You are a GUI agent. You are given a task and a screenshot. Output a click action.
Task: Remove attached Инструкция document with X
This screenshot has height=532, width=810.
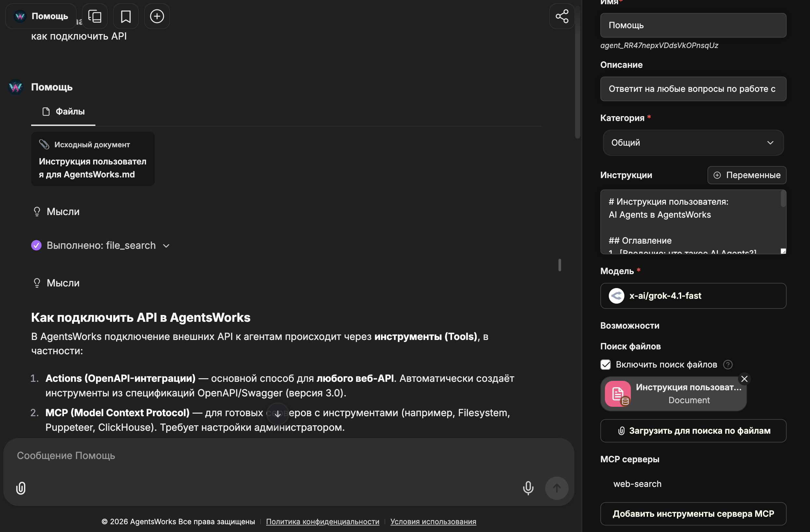(744, 379)
